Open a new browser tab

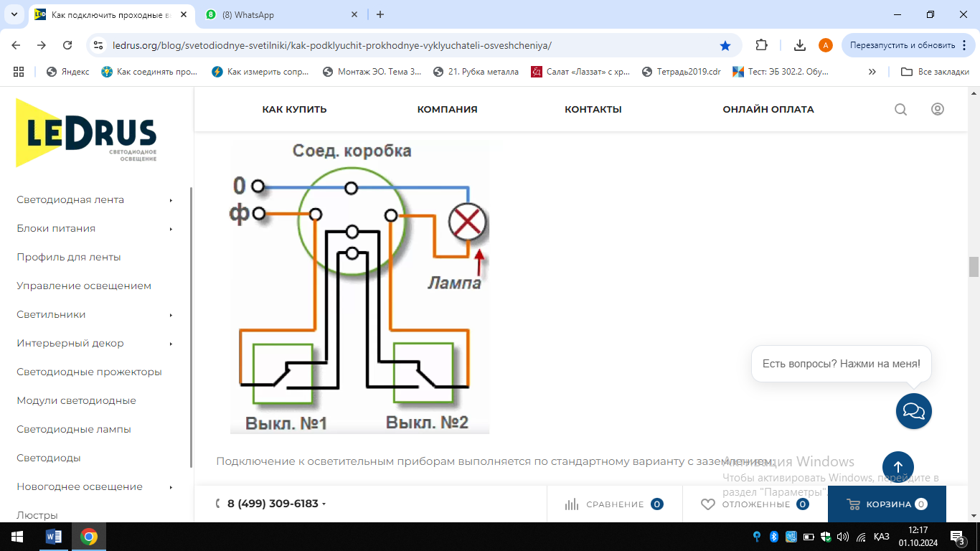380,14
